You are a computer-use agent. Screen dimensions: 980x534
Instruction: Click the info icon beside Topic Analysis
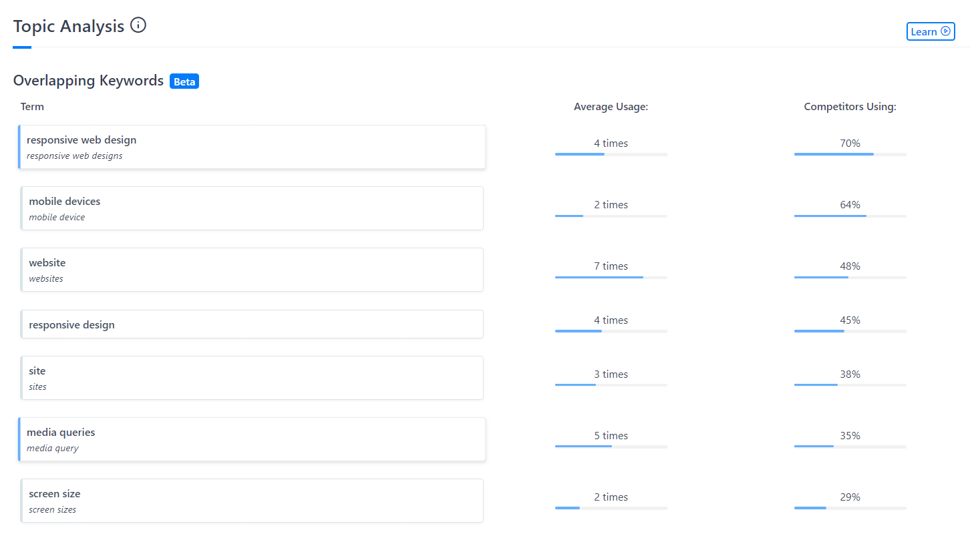(138, 25)
